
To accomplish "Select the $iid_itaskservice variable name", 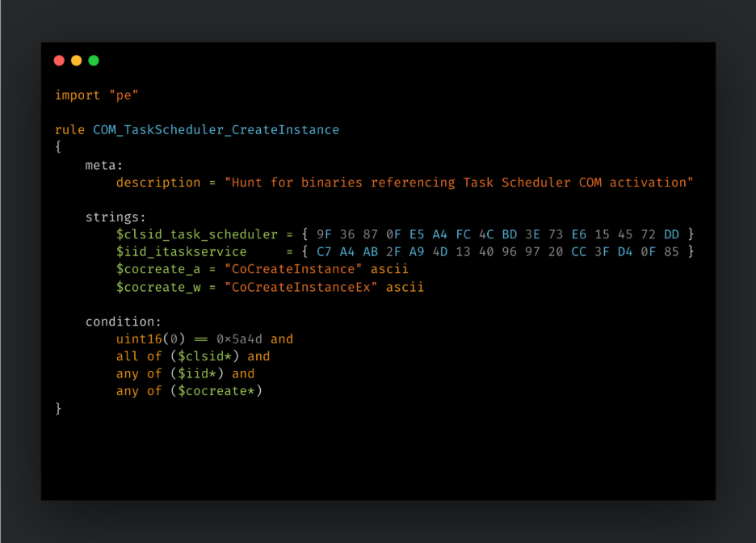I will point(181,252).
